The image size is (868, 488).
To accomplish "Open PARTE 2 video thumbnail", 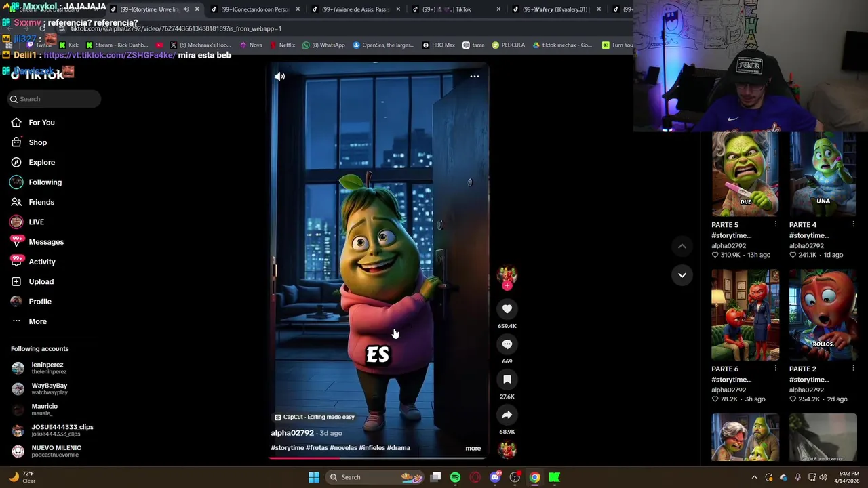I will tap(823, 315).
